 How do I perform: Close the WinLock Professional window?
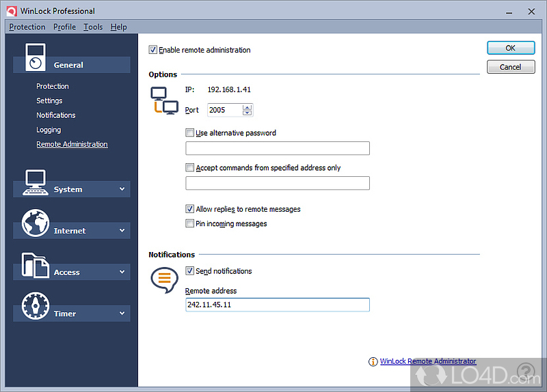(531, 12)
